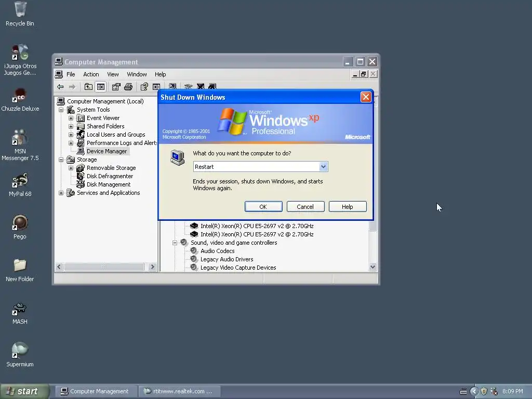The width and height of the screenshot is (532, 399).
Task: Click the console icon left of File menu
Action: tap(59, 74)
